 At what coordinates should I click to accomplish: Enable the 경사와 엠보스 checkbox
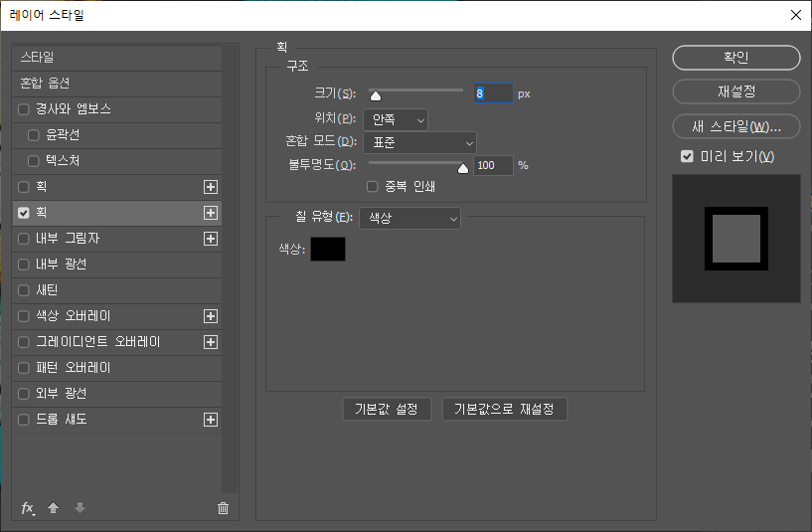pyautogui.click(x=23, y=109)
